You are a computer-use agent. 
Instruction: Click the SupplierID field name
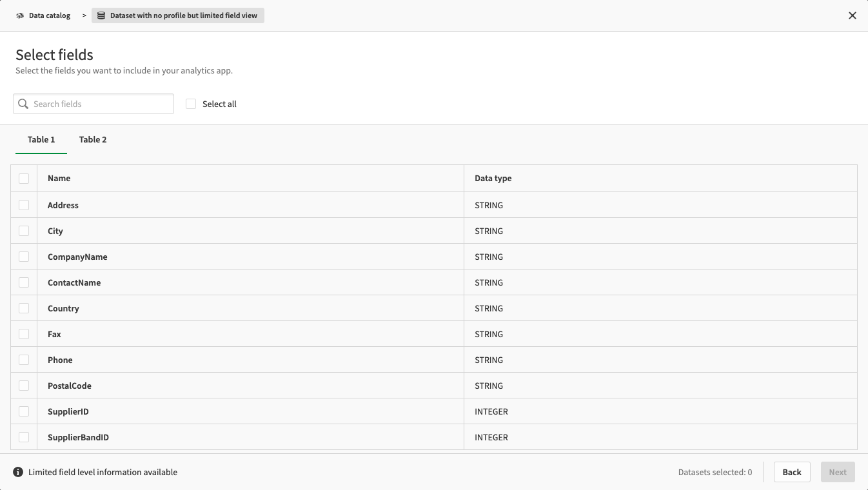pyautogui.click(x=68, y=411)
